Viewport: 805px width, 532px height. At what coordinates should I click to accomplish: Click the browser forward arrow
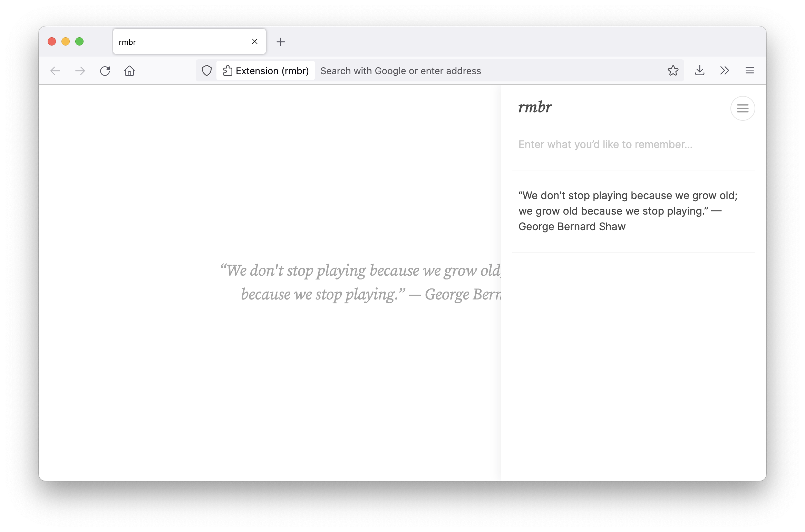click(x=80, y=71)
